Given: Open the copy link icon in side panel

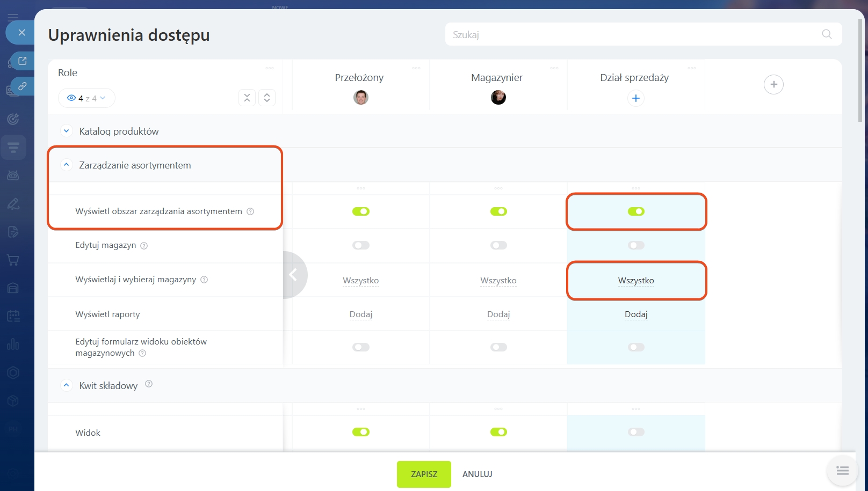Looking at the screenshot, I should pos(22,86).
